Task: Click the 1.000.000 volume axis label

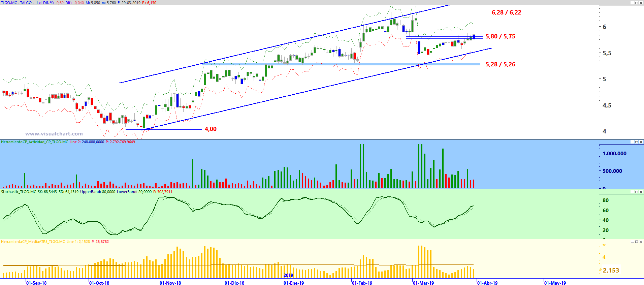Action: click(615, 154)
